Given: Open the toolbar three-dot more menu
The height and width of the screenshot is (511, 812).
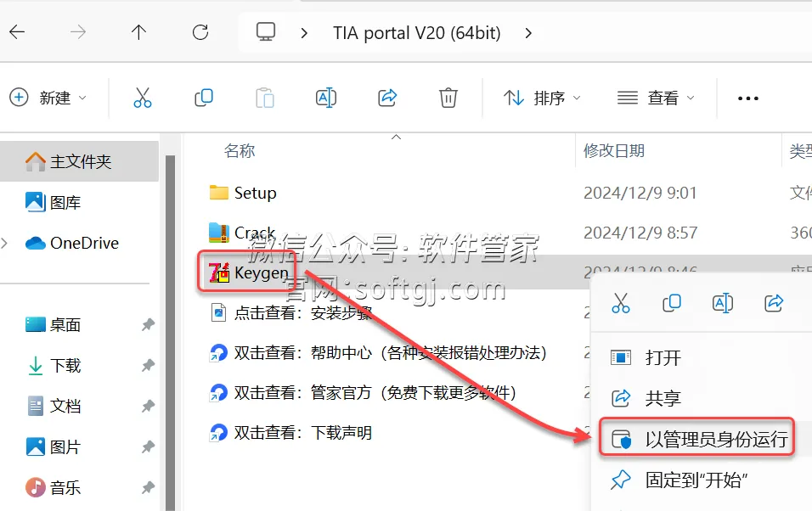Looking at the screenshot, I should (747, 98).
